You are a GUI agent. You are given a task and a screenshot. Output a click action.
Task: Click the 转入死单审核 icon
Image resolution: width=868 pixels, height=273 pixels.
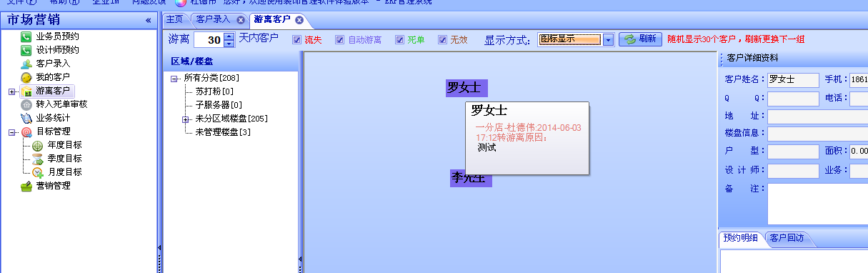pyautogui.click(x=26, y=104)
